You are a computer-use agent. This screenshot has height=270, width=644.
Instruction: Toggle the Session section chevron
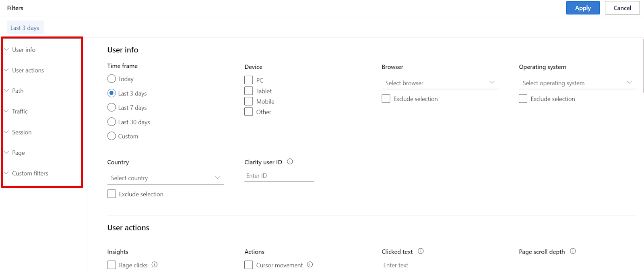click(6, 132)
